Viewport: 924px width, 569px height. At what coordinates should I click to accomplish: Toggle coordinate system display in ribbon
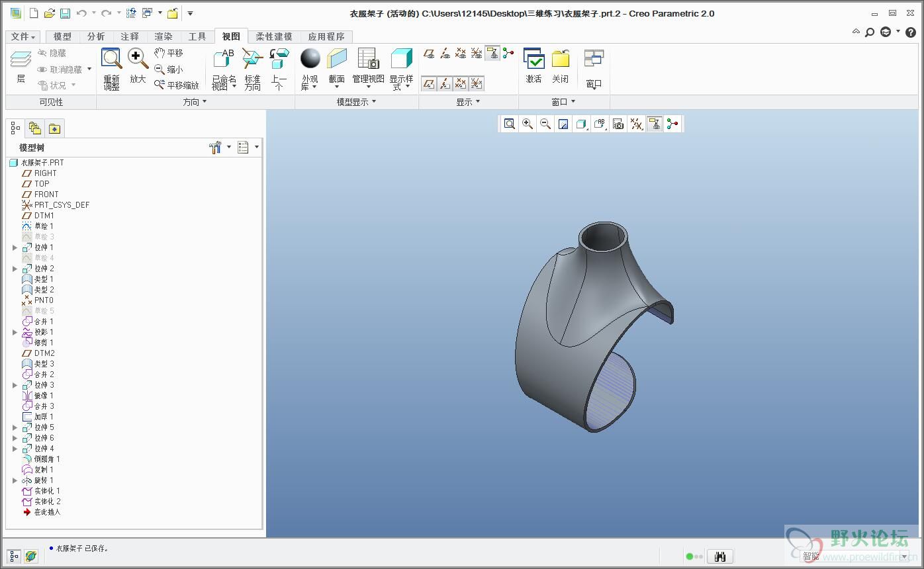477,54
